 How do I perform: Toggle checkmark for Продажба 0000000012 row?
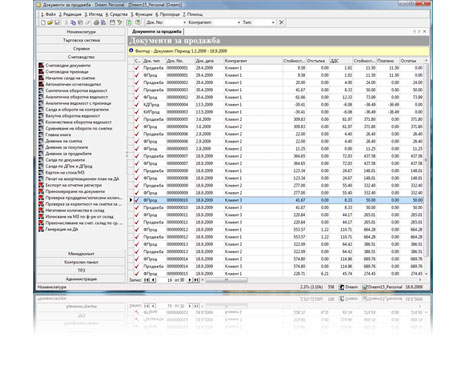click(137, 237)
